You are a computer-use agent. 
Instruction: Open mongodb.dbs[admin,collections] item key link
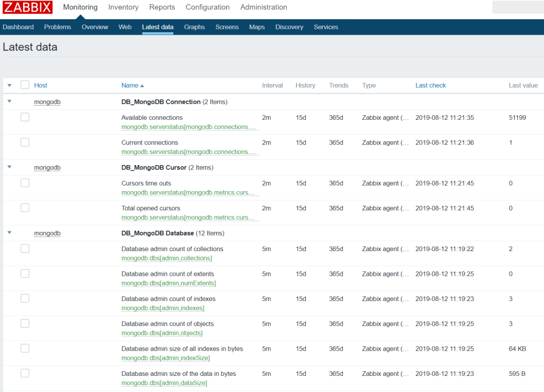(x=167, y=258)
